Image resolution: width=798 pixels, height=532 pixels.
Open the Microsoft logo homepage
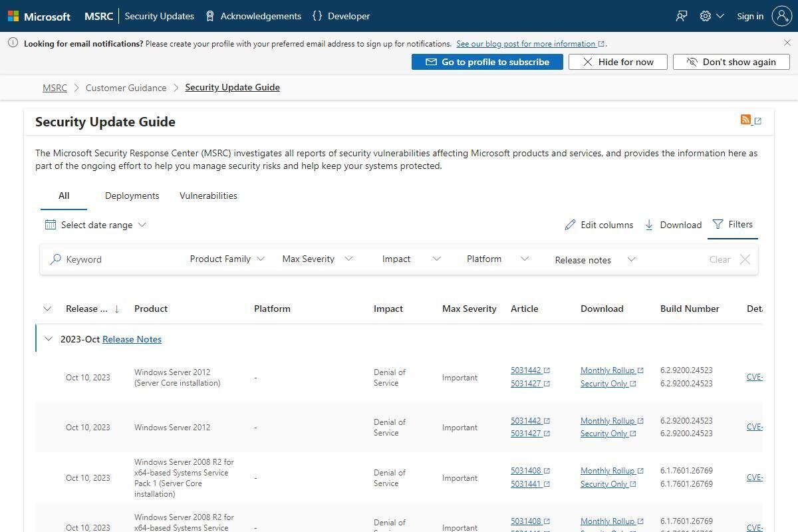point(39,16)
